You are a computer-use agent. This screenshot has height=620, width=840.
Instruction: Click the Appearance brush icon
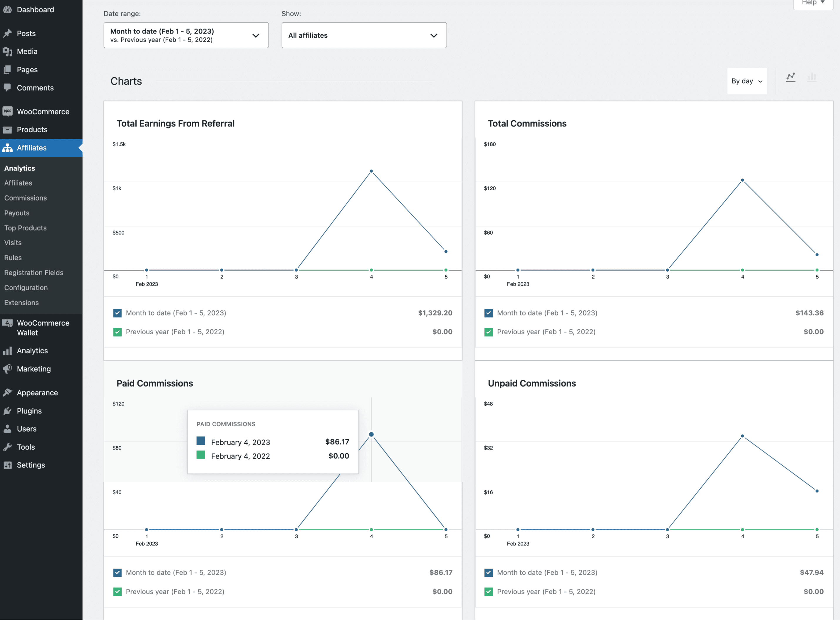point(8,393)
